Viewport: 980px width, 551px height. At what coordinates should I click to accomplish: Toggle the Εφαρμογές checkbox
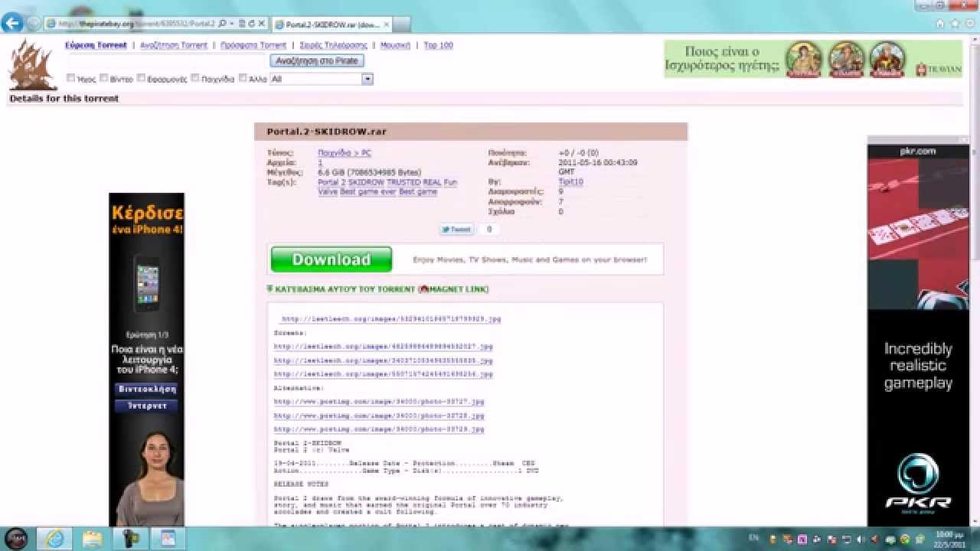tap(141, 78)
